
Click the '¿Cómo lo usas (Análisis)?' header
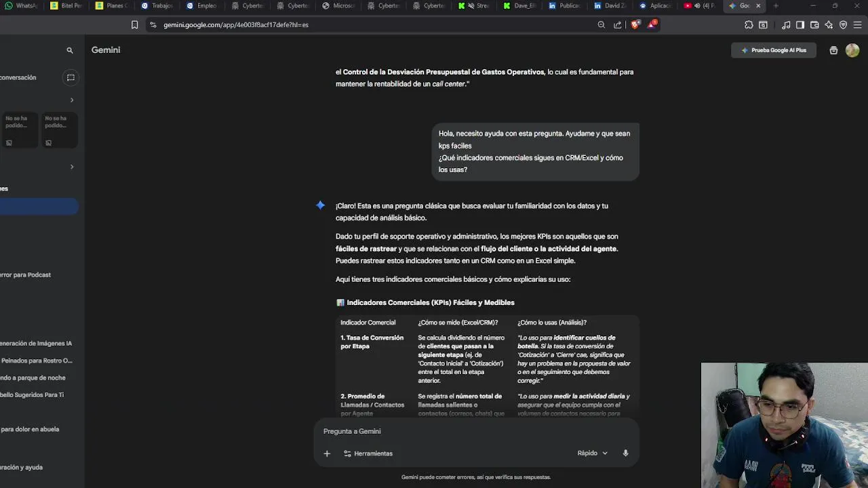click(x=552, y=323)
